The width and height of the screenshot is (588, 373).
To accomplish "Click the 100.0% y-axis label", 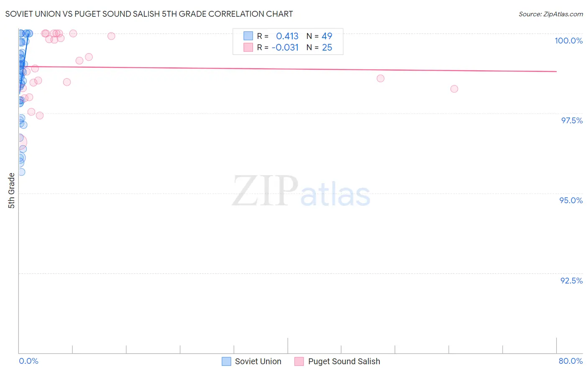I will [568, 41].
